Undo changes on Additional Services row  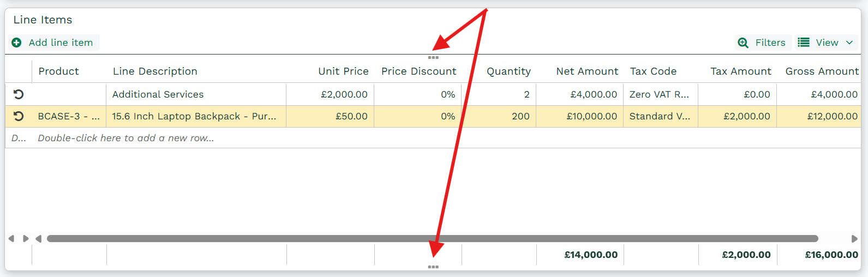tap(19, 94)
